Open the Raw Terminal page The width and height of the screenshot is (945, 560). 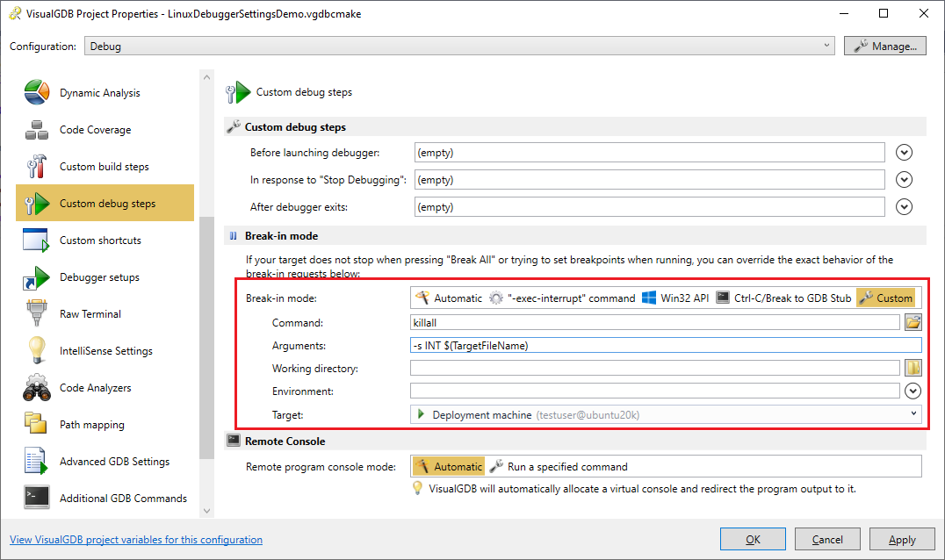(x=105, y=313)
